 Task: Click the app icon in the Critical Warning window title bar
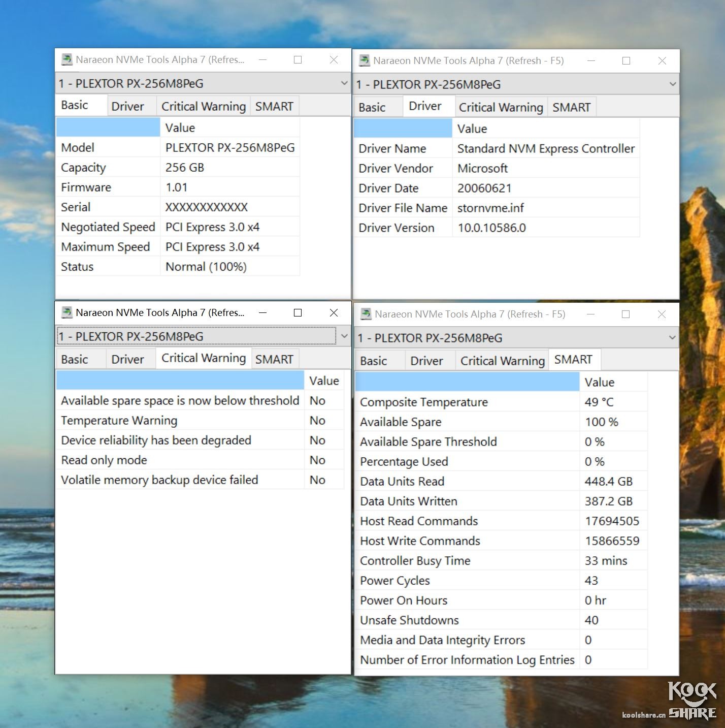67,312
